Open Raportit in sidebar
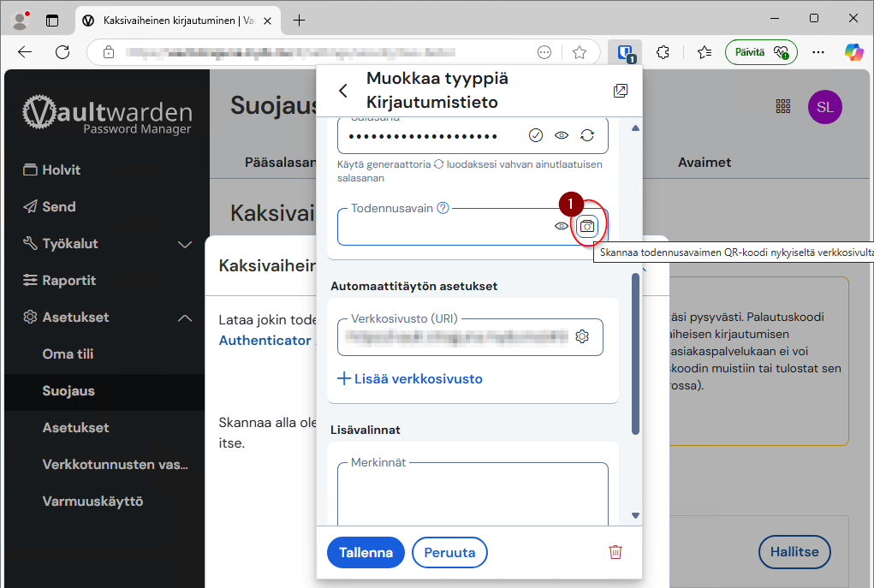 (x=60, y=281)
